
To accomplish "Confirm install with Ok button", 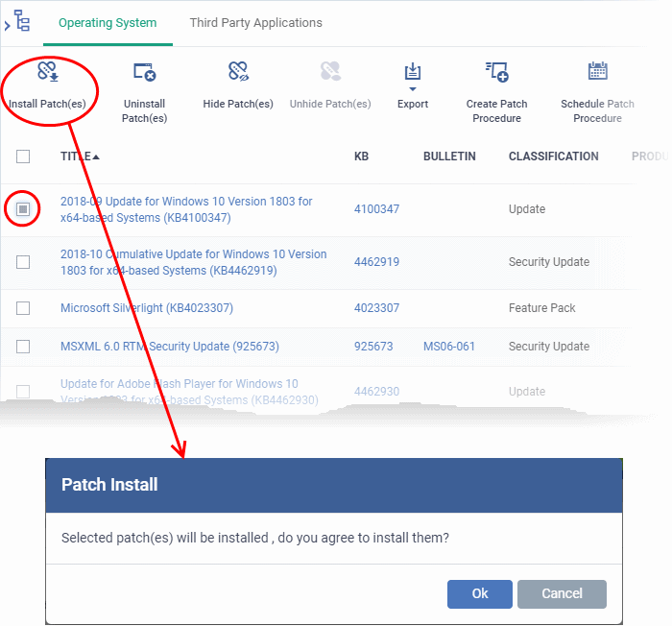I will (480, 594).
